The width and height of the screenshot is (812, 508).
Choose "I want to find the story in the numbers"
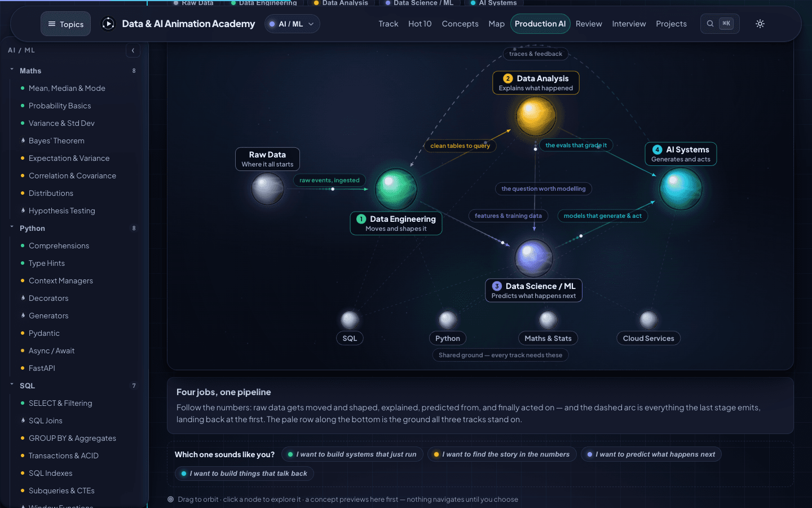click(501, 454)
